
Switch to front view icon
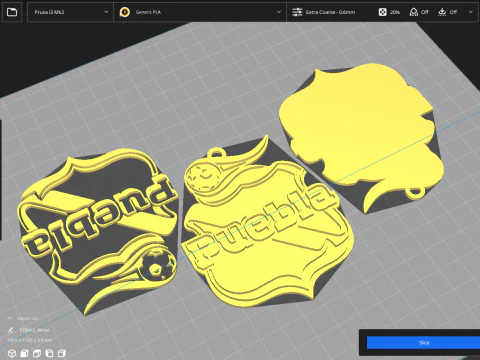coord(24,353)
